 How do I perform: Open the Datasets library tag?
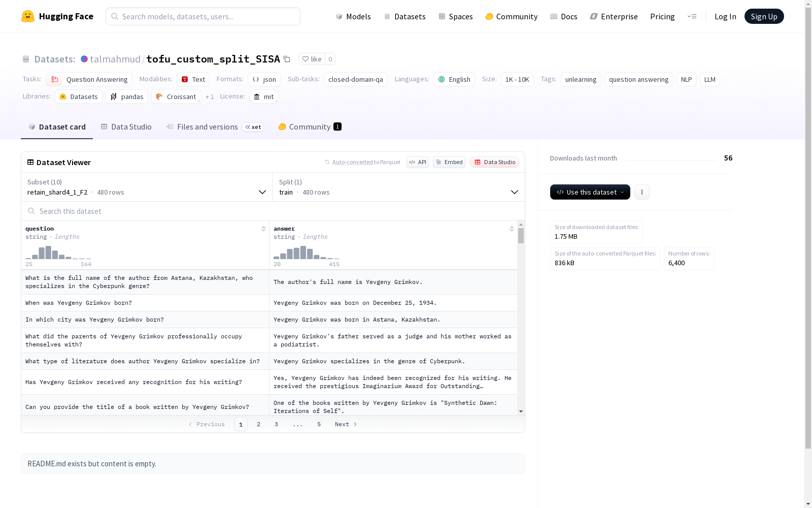click(x=79, y=97)
